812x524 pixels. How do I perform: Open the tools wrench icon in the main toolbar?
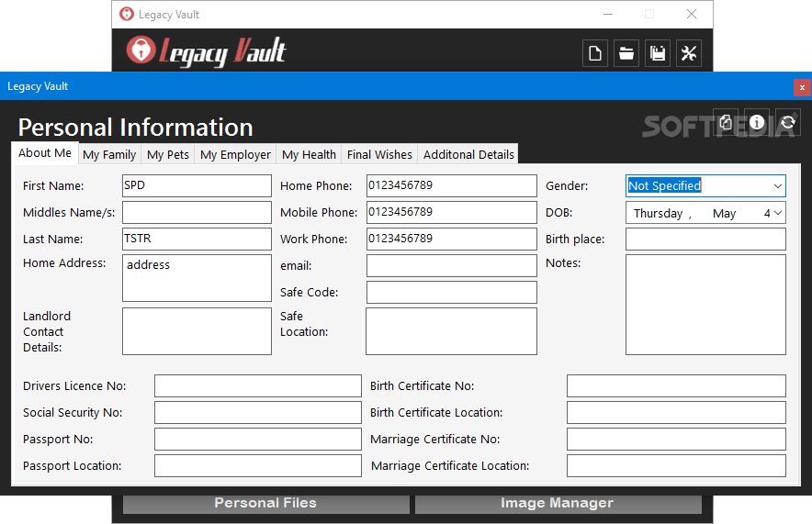coord(689,53)
